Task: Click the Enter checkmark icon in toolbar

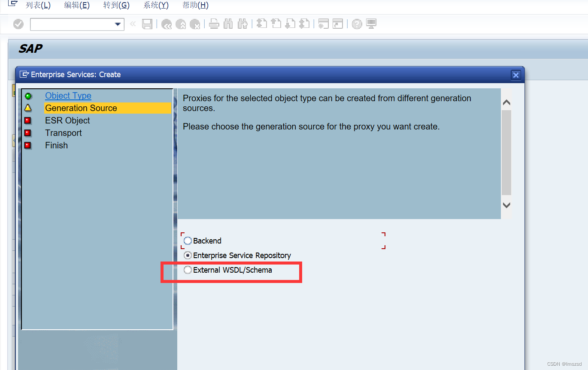Action: tap(18, 24)
